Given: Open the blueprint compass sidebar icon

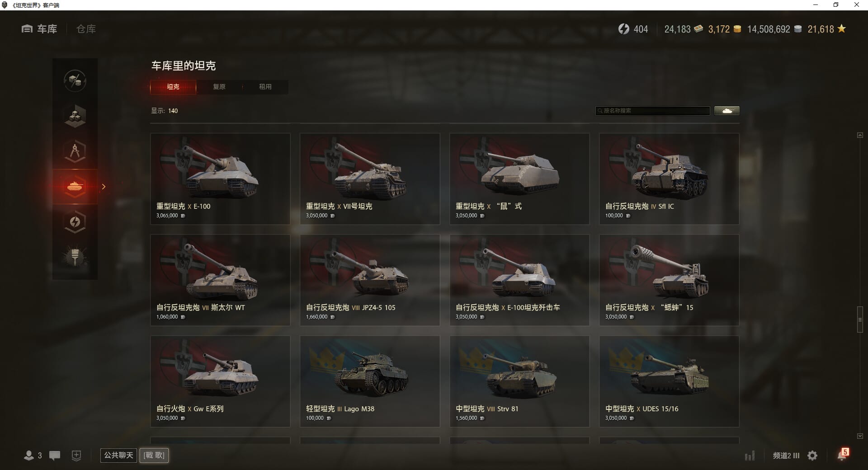Looking at the screenshot, I should (x=75, y=151).
